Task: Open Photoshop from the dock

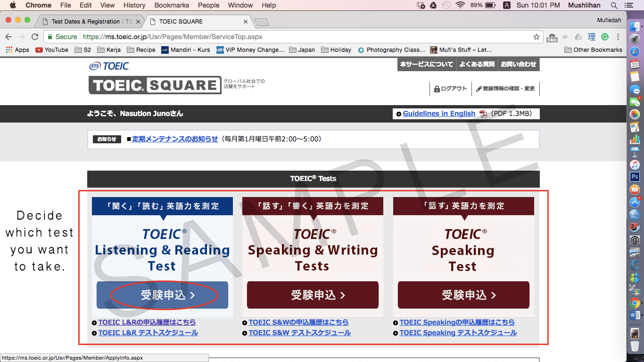Action: 635,177
